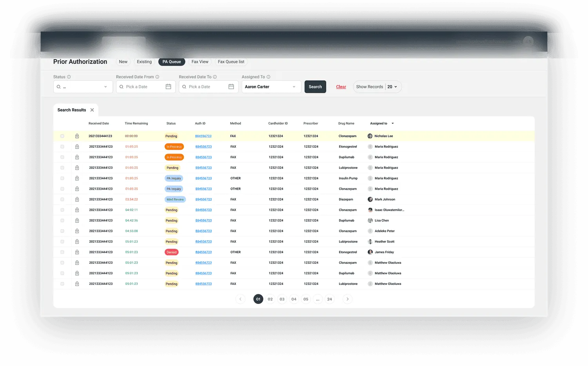This screenshot has height=366, width=588.
Task: Click the lock icon in the James Friday row
Action: [x=77, y=252]
